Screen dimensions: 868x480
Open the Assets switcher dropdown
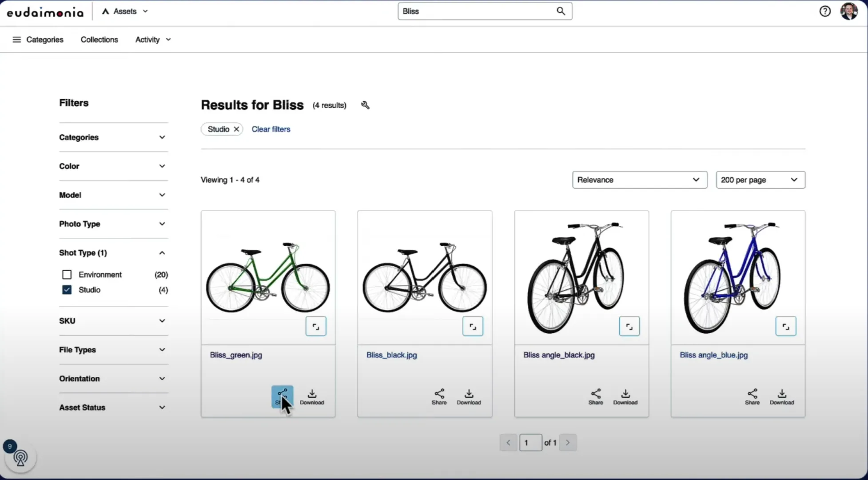pos(125,12)
